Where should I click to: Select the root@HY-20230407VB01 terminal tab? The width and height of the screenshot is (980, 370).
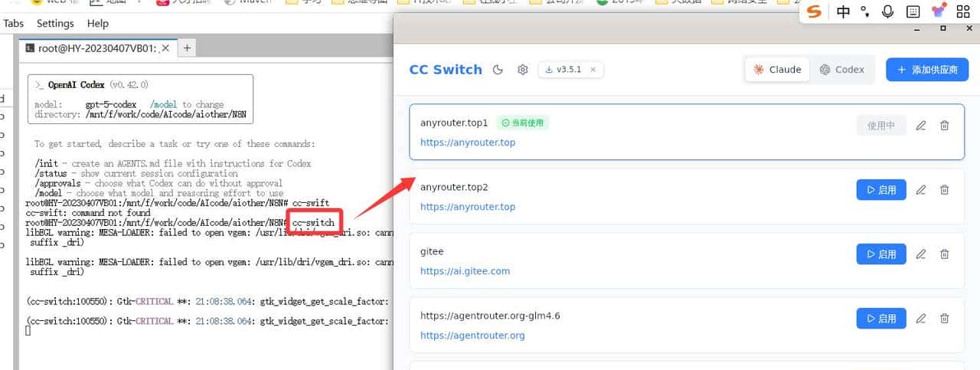tap(98, 47)
